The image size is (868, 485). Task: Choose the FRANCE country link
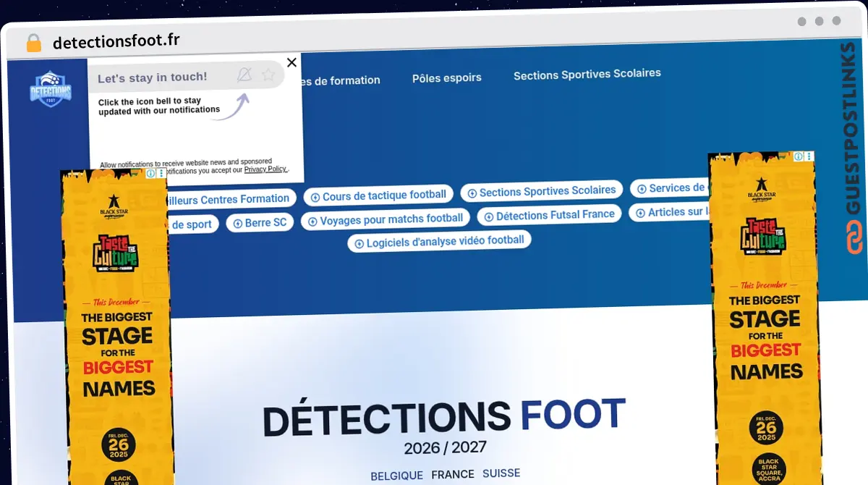pyautogui.click(x=453, y=474)
